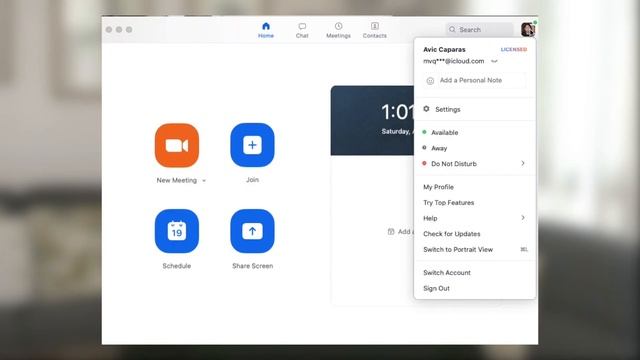Screen dimensions: 640x360
Task: Open the Chat tab
Action: [x=302, y=30]
